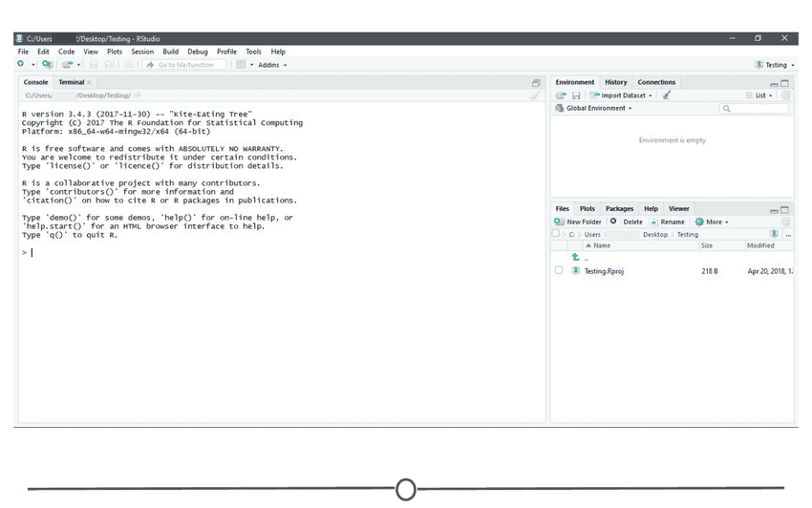The width and height of the screenshot is (812, 508).
Task: Click the Save workspace disk icon
Action: click(576, 95)
